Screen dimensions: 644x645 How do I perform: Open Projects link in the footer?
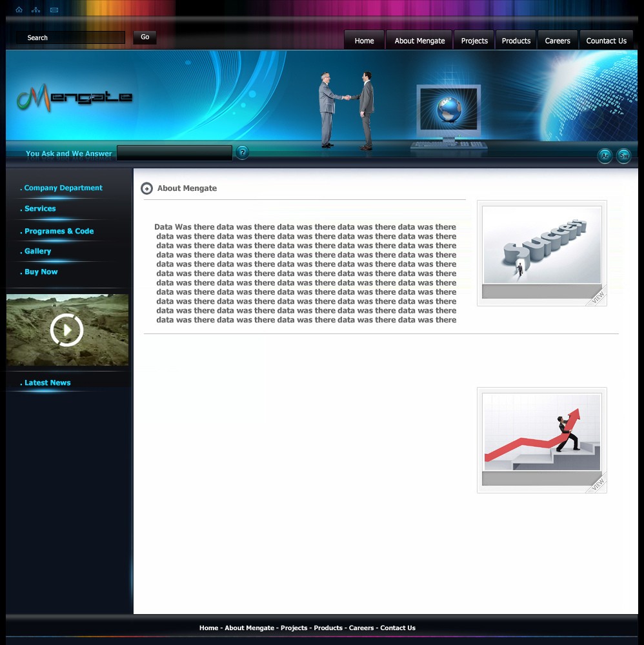tap(294, 628)
